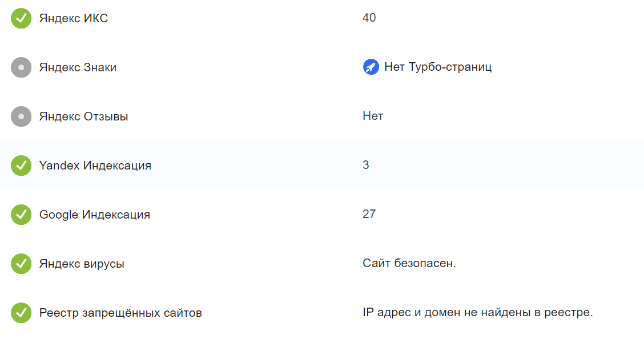Viewport: 644px width, 347px height.
Task: Click the gray status icon beside Яндекс Знаки
Action: [x=21, y=67]
